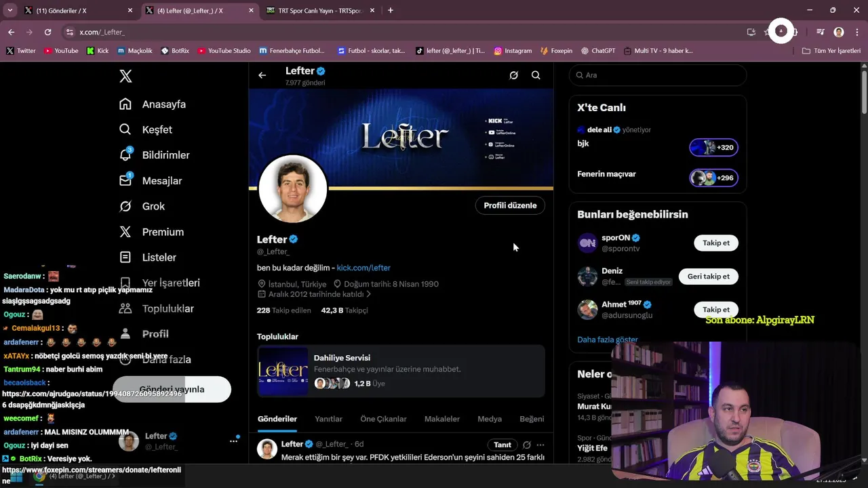Click Tanıt button on post
Image resolution: width=868 pixels, height=488 pixels.
(x=502, y=445)
